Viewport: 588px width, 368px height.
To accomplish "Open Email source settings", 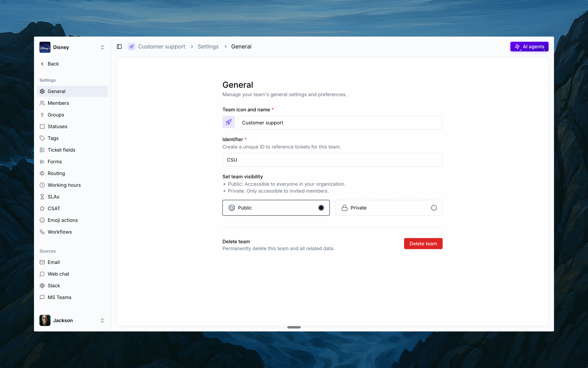I will [72, 262].
